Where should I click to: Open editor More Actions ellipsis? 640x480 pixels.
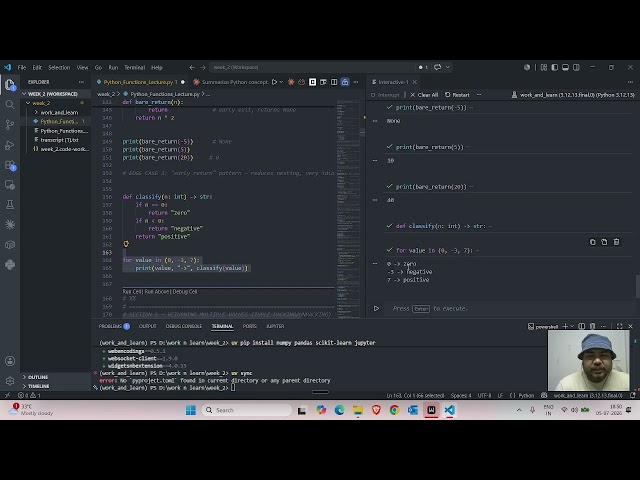point(356,82)
